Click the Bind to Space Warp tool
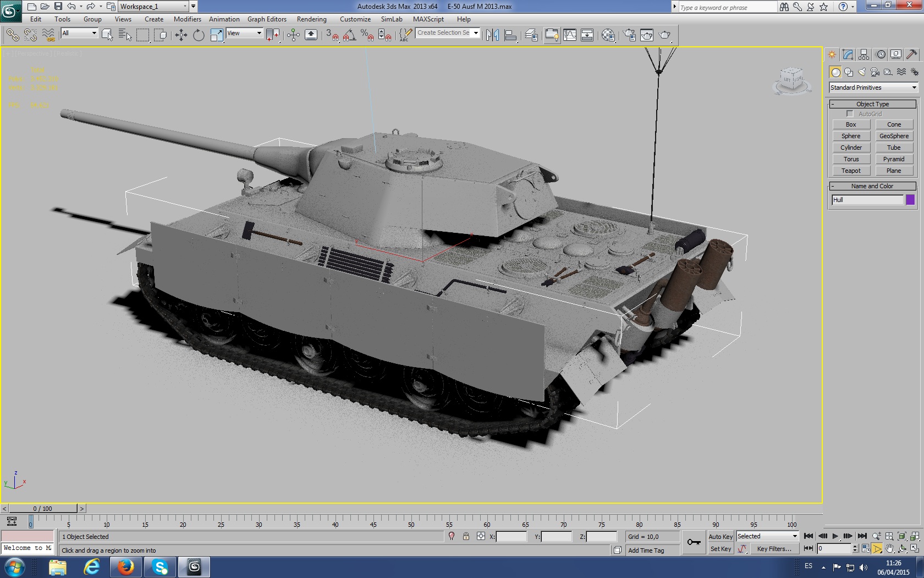This screenshot has height=578, width=924. tap(48, 35)
